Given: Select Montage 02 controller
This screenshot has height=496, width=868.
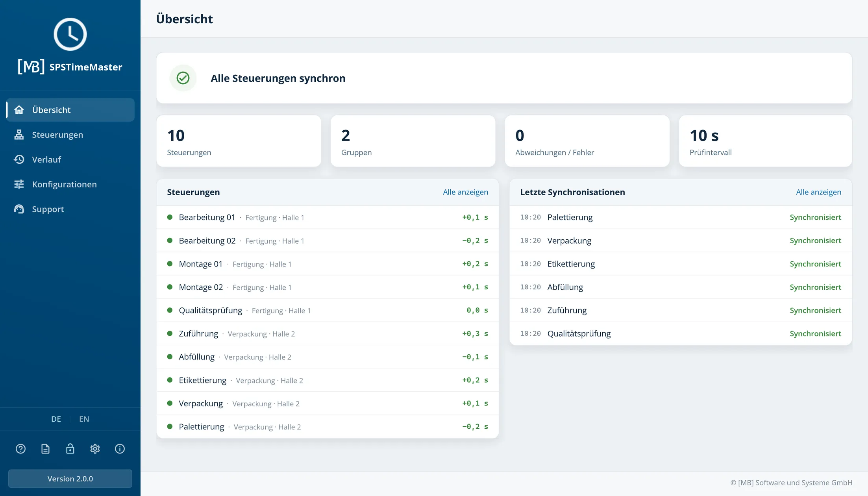Looking at the screenshot, I should click(328, 287).
